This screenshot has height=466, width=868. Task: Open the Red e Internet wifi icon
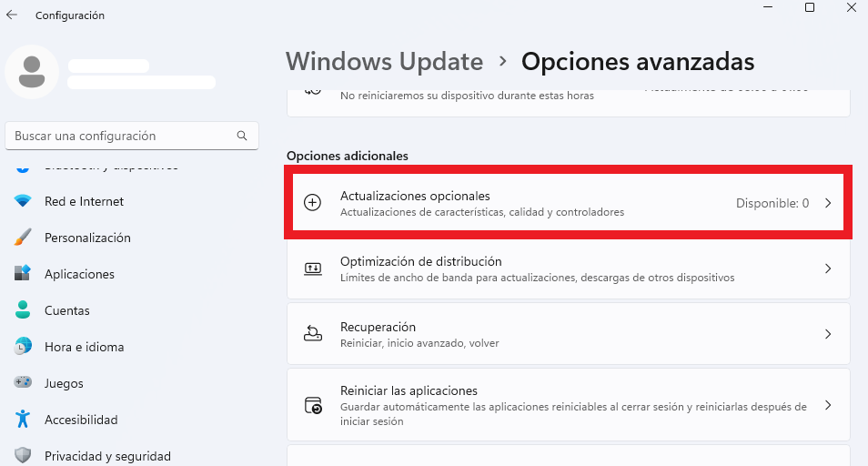[x=23, y=201]
